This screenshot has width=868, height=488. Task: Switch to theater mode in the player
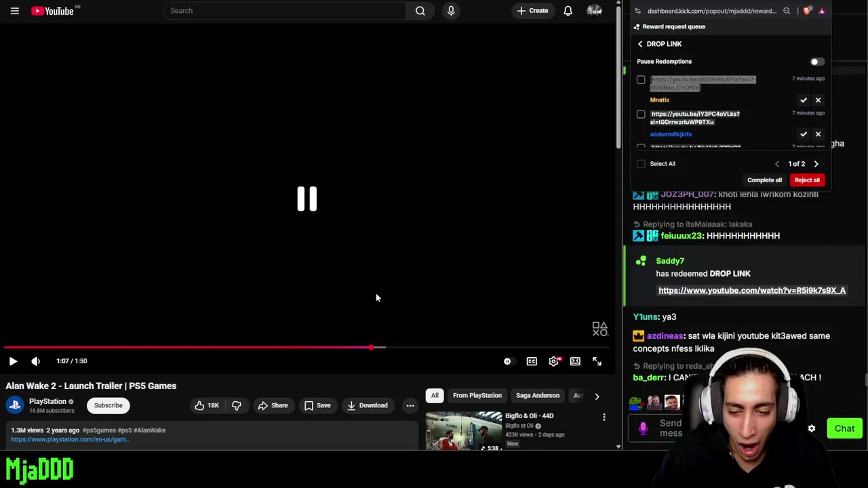coord(575,361)
